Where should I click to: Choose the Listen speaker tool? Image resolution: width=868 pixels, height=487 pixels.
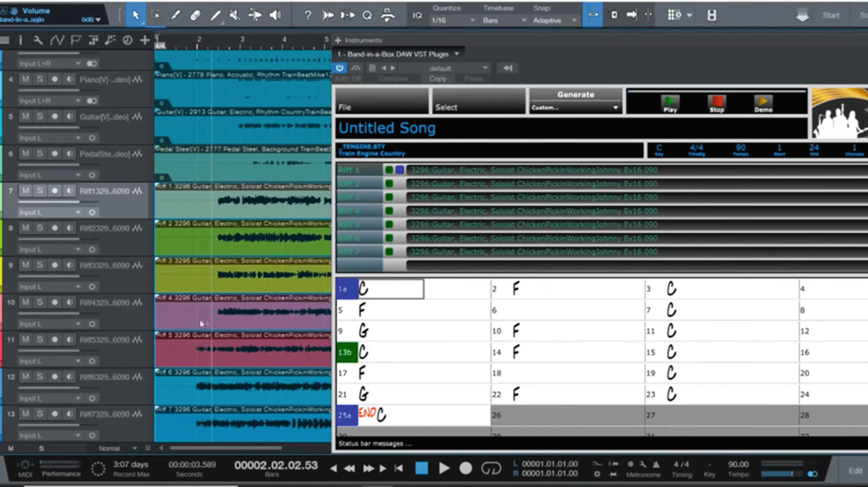pos(275,15)
